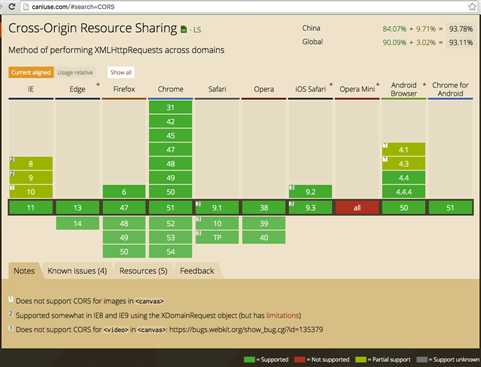Viewport: 481px width, 367px height.
Task: Select the Opera 40 version cell
Action: coord(264,237)
